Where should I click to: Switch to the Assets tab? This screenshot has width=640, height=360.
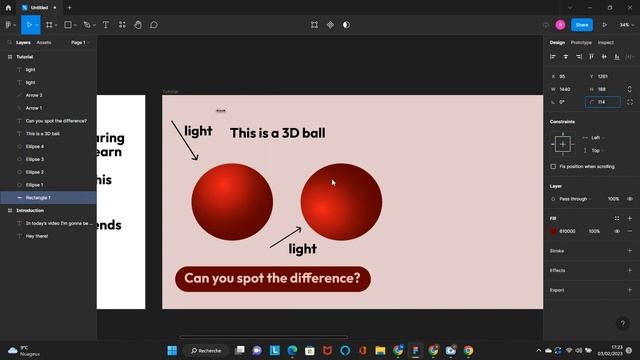tap(44, 42)
